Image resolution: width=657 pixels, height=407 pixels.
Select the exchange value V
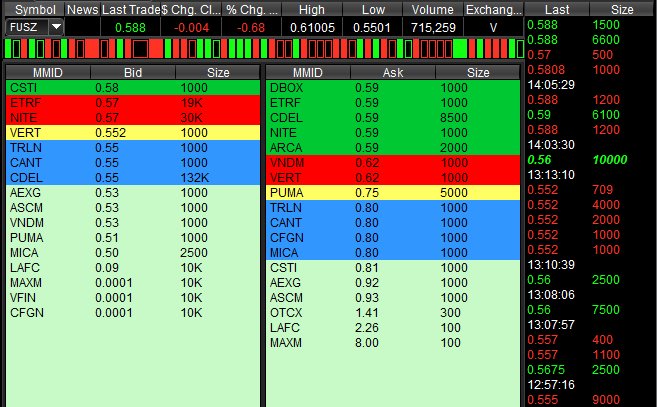tap(493, 28)
